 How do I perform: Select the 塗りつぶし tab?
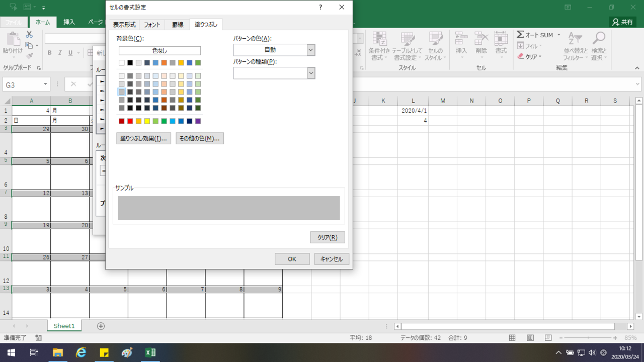(x=206, y=24)
